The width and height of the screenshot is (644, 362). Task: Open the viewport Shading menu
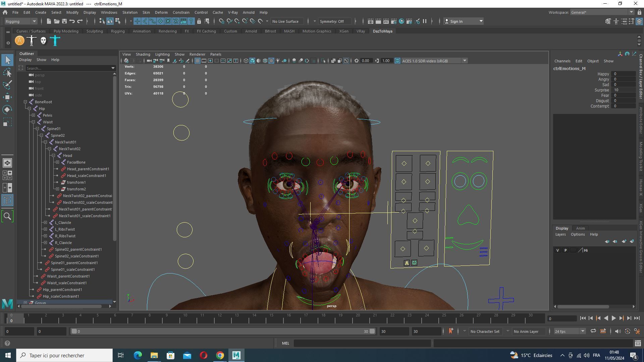(x=143, y=54)
